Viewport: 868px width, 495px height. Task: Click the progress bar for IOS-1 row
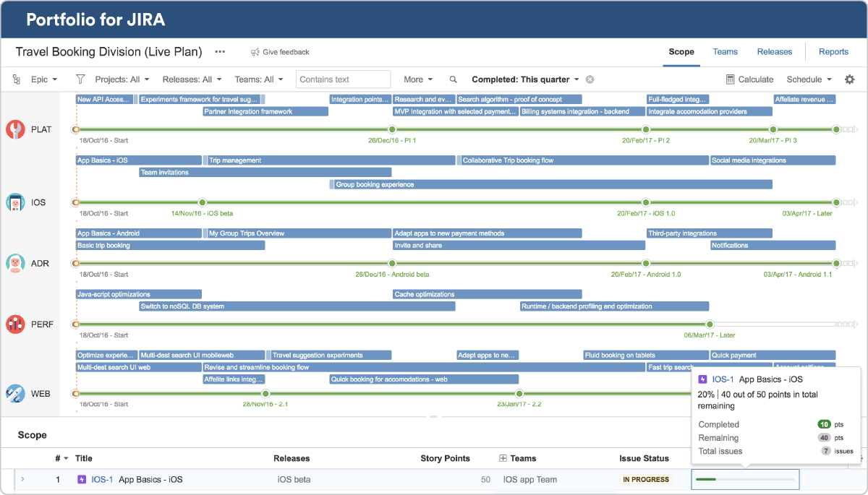tap(745, 479)
